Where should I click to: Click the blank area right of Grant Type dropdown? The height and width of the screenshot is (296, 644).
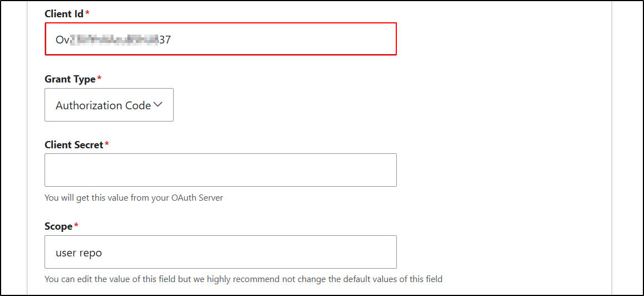[334, 105]
